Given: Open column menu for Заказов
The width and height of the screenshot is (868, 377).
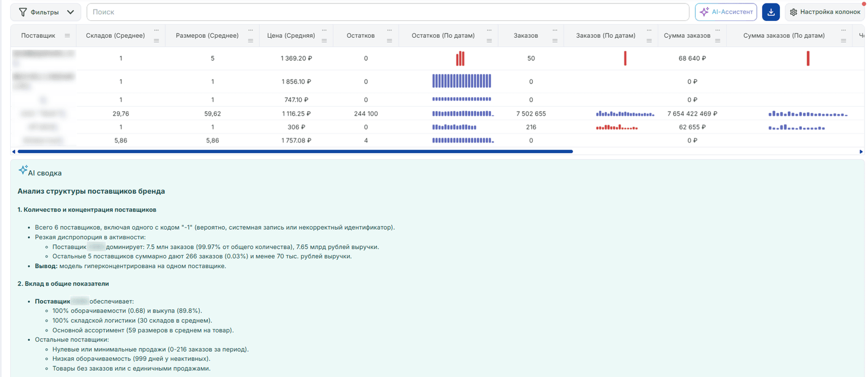Looking at the screenshot, I should tap(554, 41).
